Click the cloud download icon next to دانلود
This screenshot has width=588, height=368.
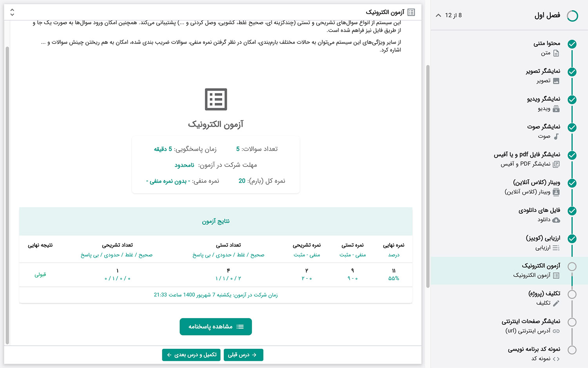(x=556, y=220)
